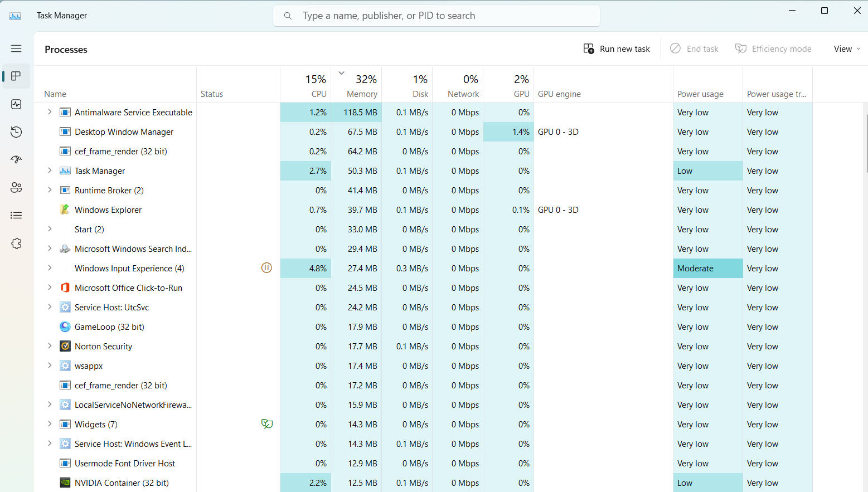Click the Task Manager process row icon
Screen dimensions: 868x492
65,171
